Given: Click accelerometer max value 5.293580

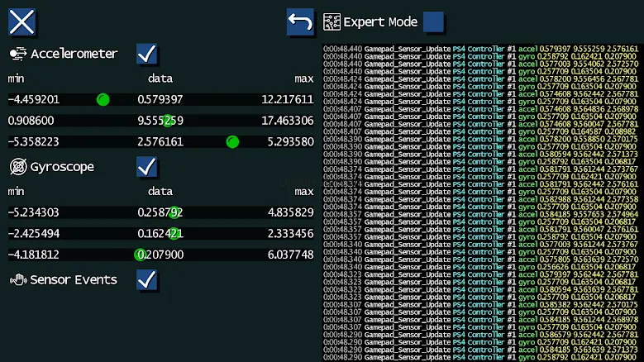Looking at the screenshot, I should 290,141.
